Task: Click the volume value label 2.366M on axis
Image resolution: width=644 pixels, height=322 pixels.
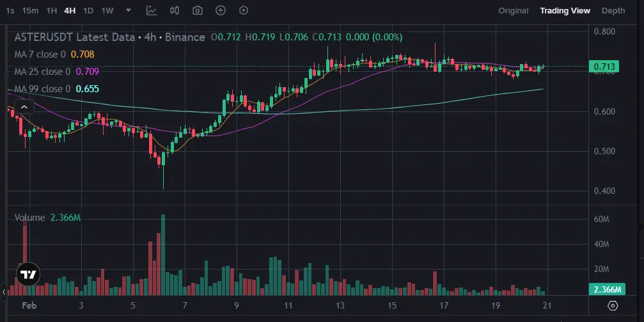Action: [607, 289]
